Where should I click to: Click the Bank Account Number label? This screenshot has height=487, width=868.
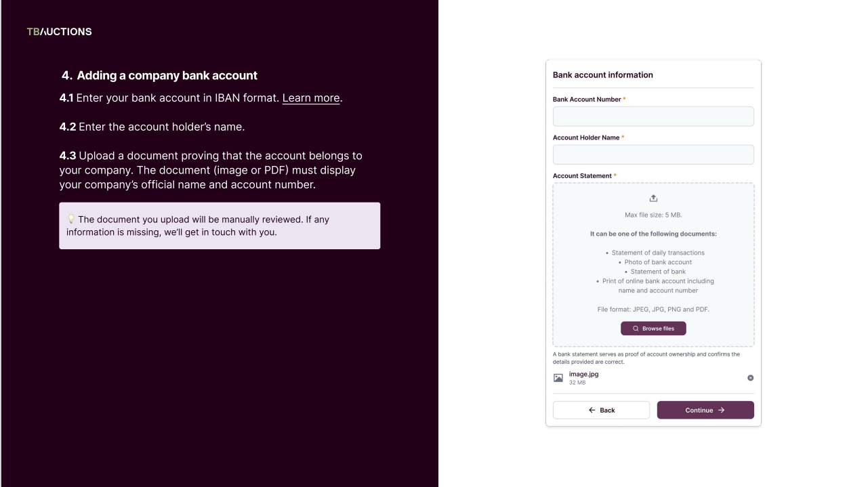[x=587, y=100]
